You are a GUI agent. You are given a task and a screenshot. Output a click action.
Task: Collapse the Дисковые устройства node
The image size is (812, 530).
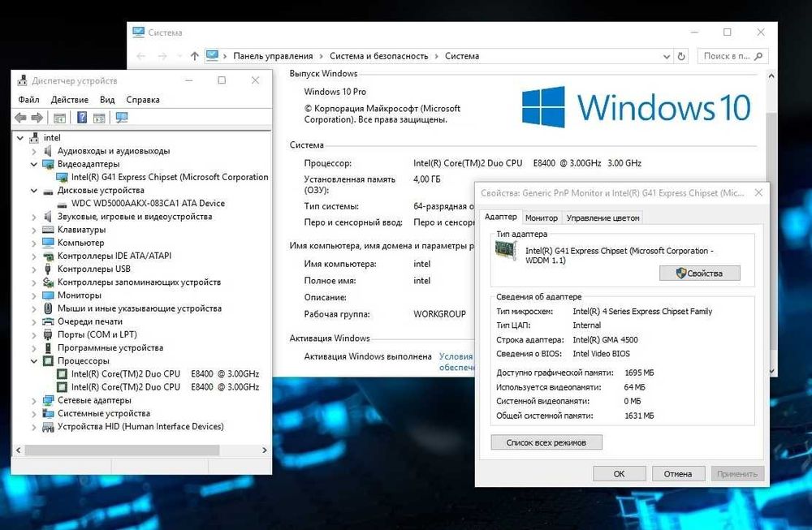point(33,191)
